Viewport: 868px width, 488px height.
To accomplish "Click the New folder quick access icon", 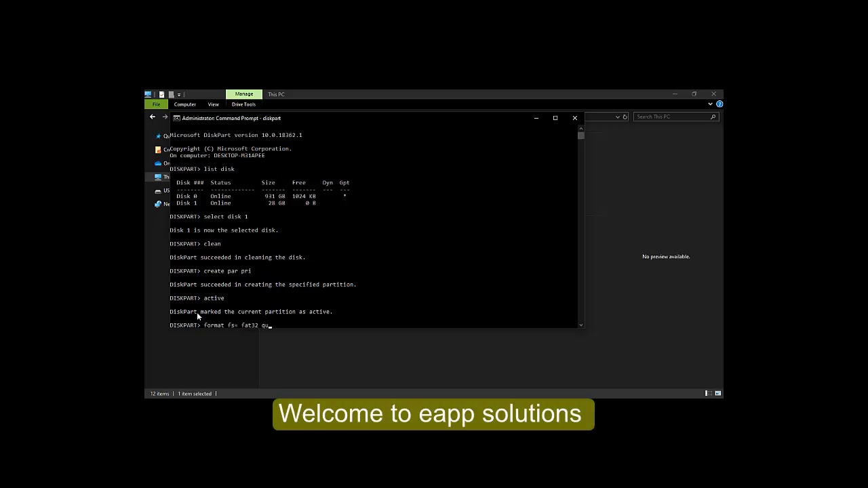I will coord(171,94).
